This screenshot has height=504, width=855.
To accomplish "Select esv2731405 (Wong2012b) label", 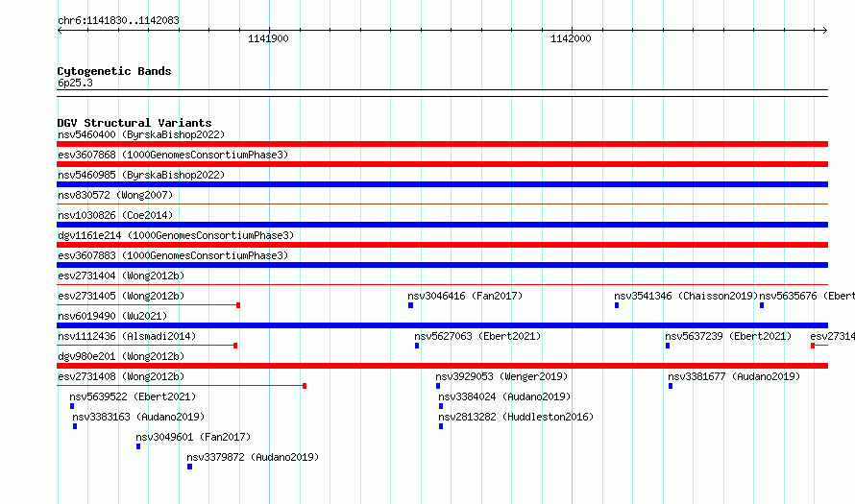I will coord(121,296).
